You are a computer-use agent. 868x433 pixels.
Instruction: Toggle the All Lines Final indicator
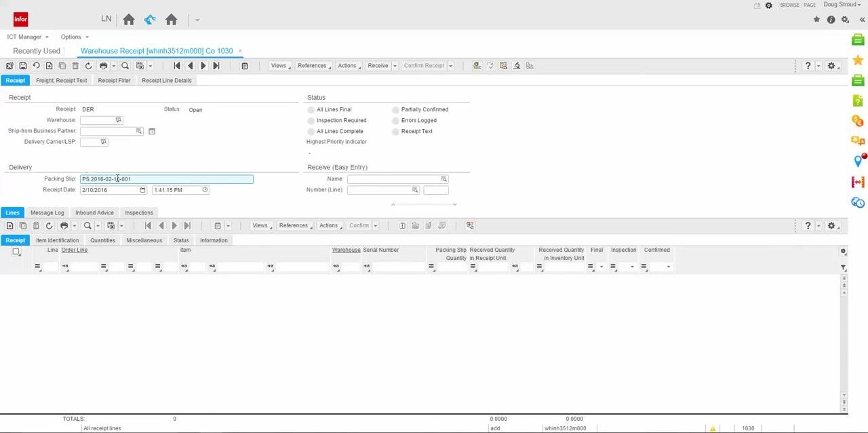(x=311, y=109)
